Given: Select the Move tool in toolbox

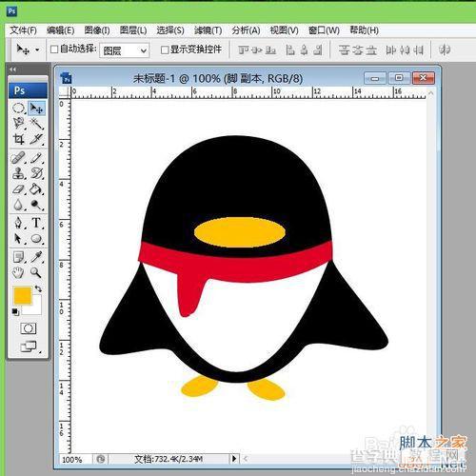Looking at the screenshot, I should tap(36, 109).
